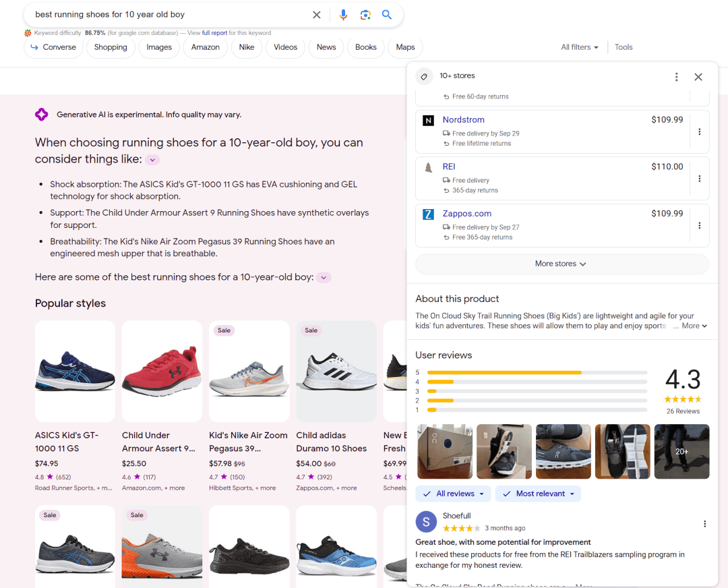
Task: Clear the search query text
Action: click(317, 15)
